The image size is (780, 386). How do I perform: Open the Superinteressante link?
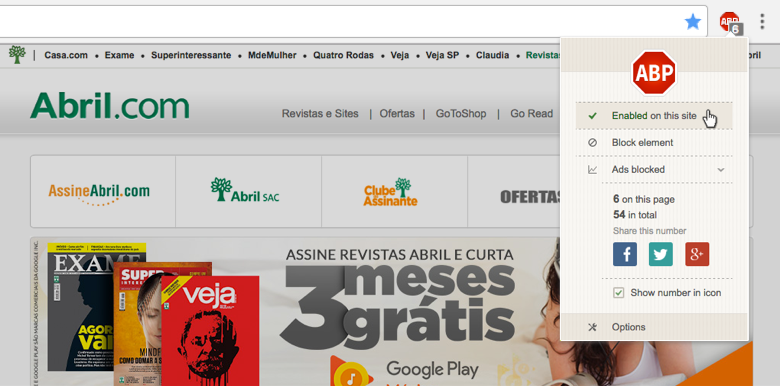coord(191,55)
